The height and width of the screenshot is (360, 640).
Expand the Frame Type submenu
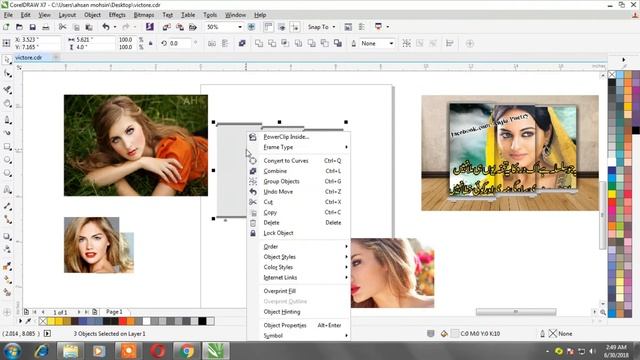(x=299, y=147)
